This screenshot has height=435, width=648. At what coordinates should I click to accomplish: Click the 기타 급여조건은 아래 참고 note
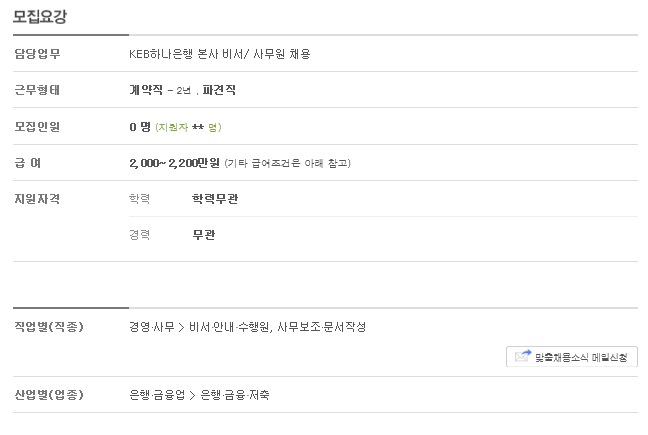click(287, 163)
